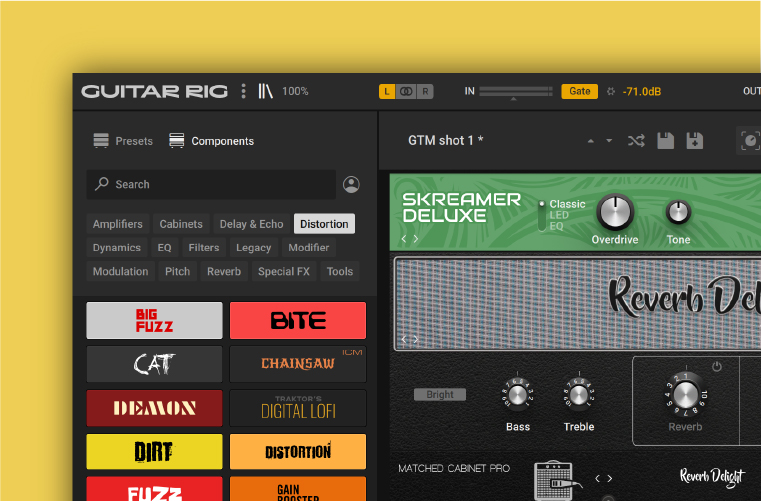This screenshot has height=501, width=761.
Task: Select the Reverb category filter
Action: 224,271
